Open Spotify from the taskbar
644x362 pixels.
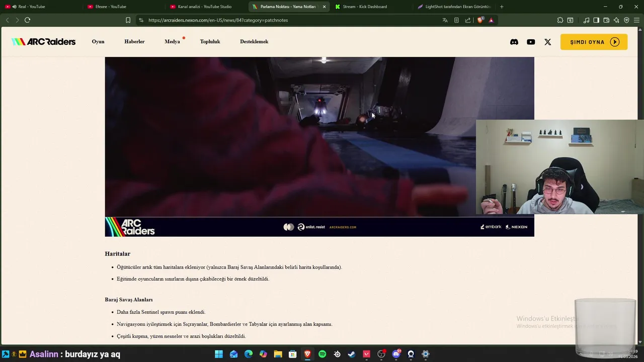coord(323,354)
